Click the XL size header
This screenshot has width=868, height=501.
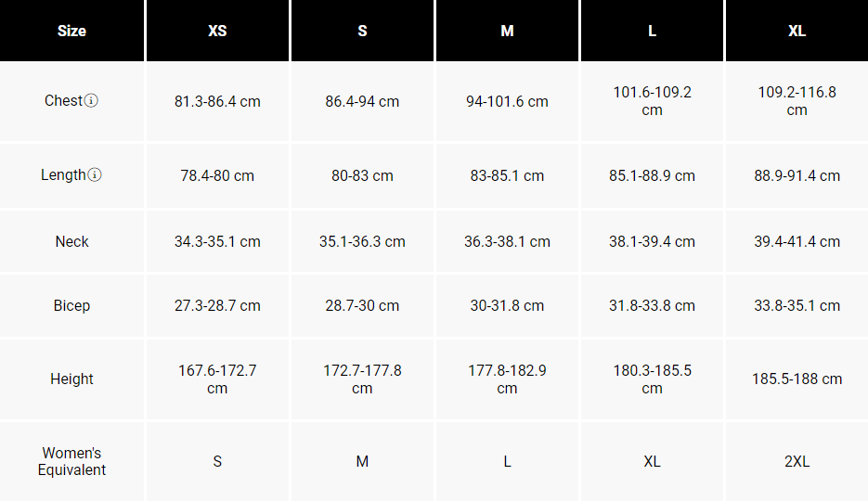[797, 31]
